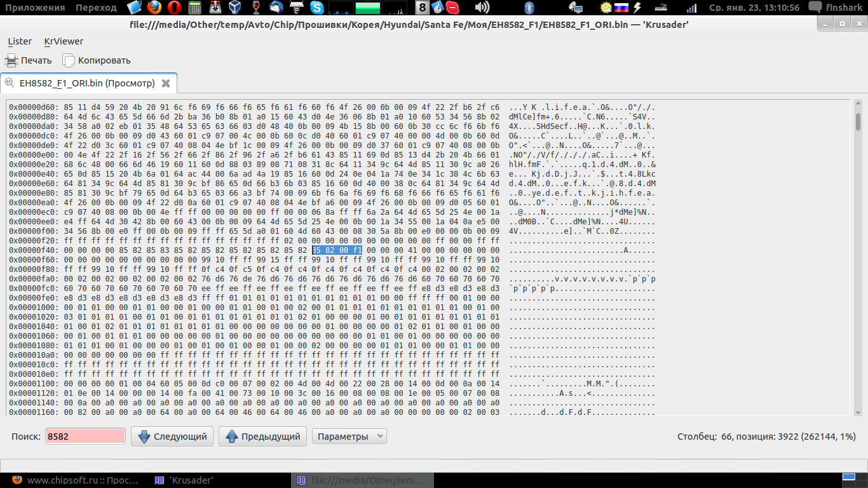Image resolution: width=868 pixels, height=488 pixels.
Task: Launch VirtualBox from the top panel
Action: 236,8
